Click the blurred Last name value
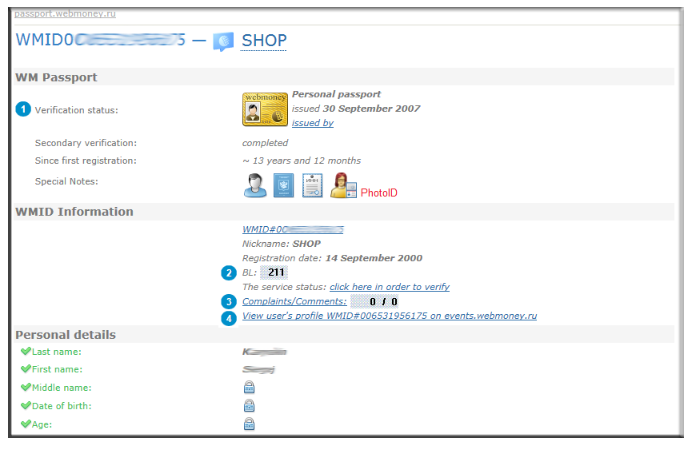The width and height of the screenshot is (693, 453). tap(264, 352)
